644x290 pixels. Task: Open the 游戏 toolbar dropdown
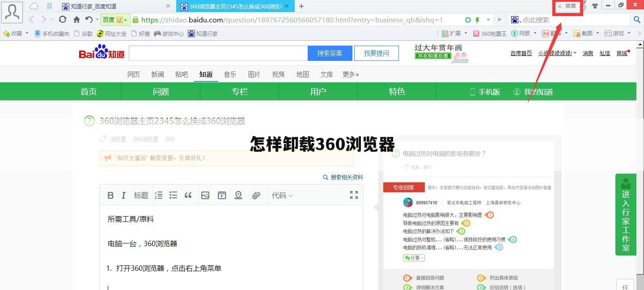point(617,34)
